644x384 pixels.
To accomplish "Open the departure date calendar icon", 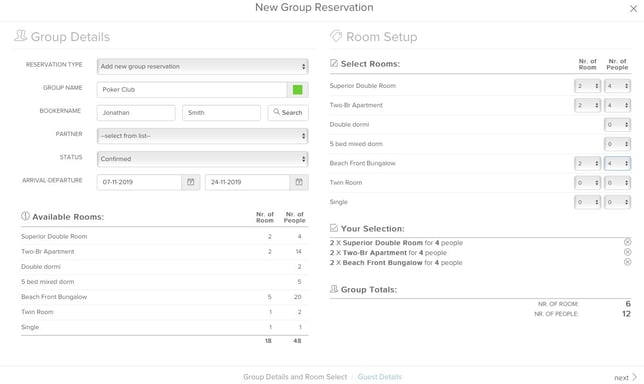I will (299, 182).
